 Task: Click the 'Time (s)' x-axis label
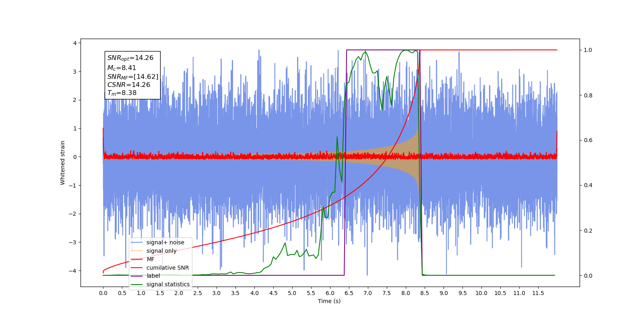(329, 301)
